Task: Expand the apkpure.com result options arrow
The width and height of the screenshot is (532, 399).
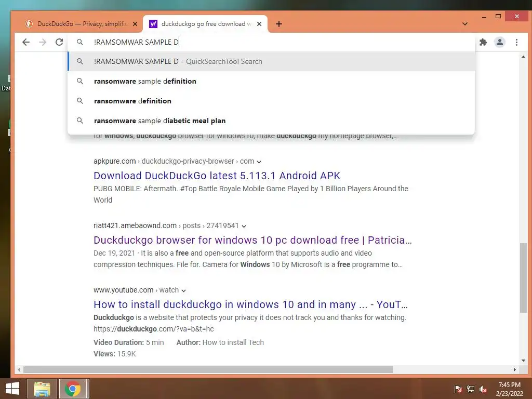Action: coord(259,162)
